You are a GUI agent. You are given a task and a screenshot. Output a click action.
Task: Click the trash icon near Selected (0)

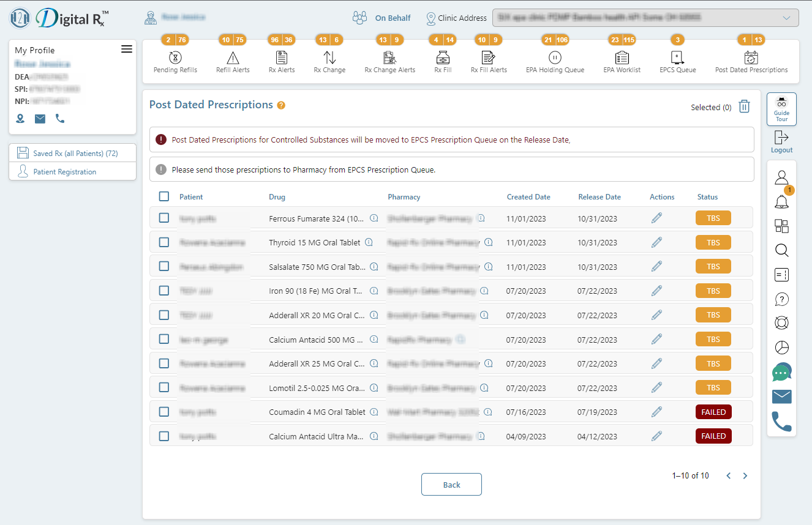pyautogui.click(x=744, y=106)
